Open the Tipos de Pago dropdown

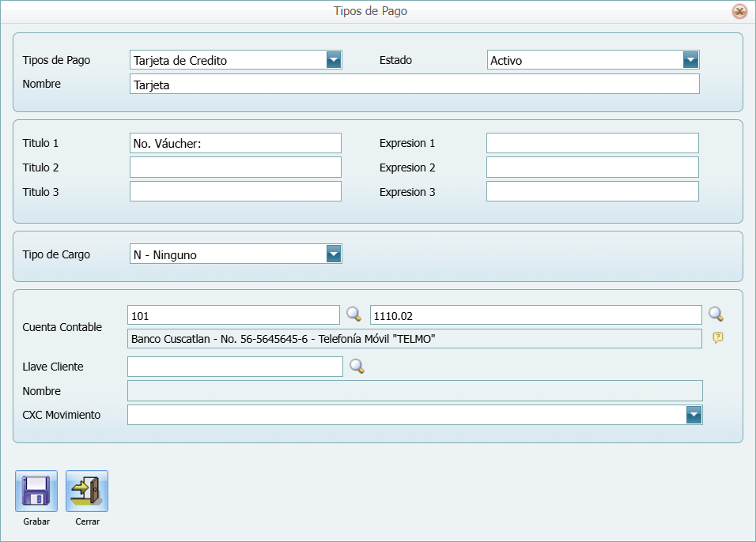(333, 60)
